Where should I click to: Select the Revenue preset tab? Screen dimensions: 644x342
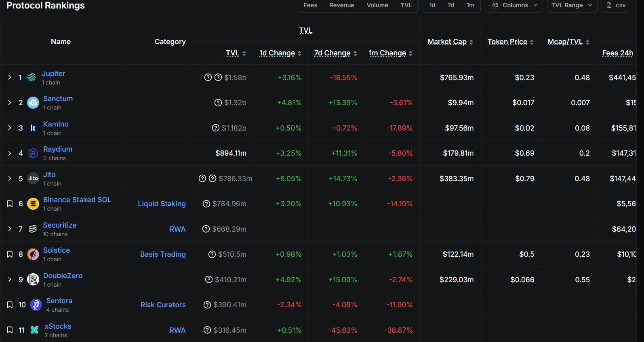pos(342,5)
